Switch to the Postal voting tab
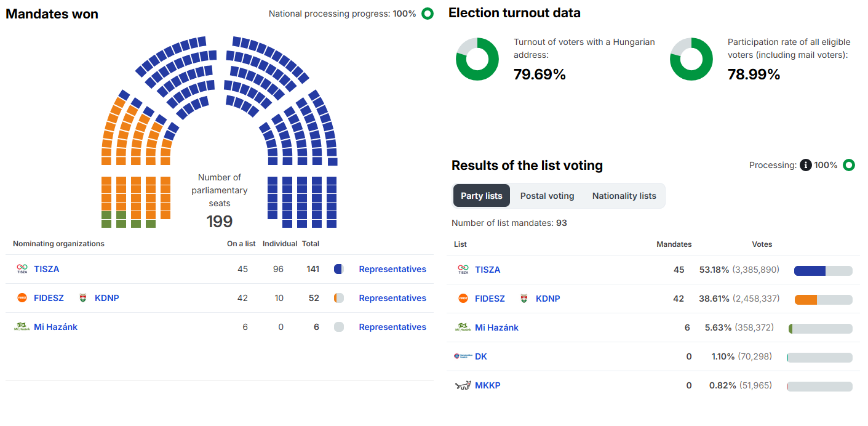 click(547, 196)
